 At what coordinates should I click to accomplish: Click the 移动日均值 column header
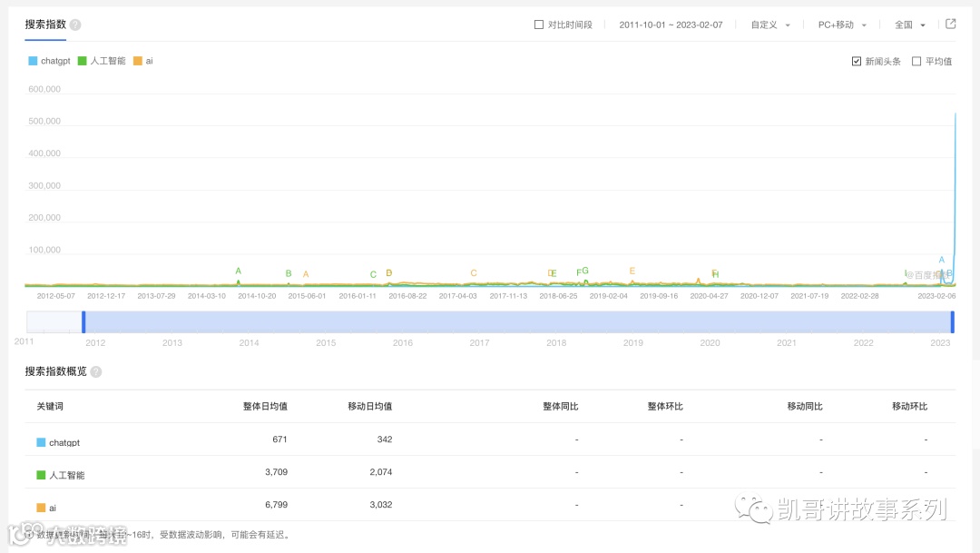pyautogui.click(x=370, y=407)
